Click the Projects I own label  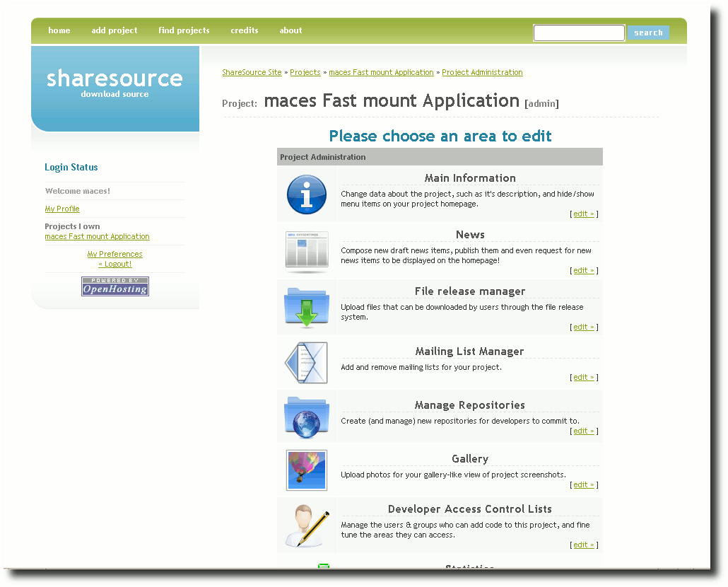click(x=72, y=226)
